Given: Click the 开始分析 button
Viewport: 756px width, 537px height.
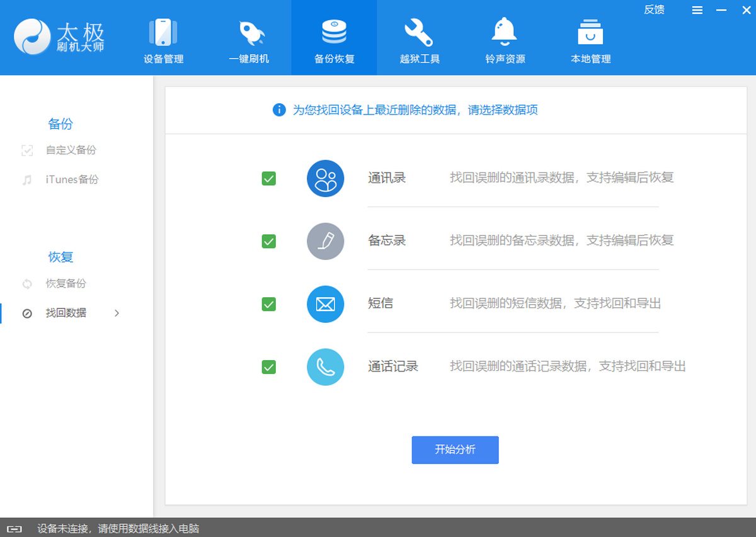Looking at the screenshot, I should point(455,450).
